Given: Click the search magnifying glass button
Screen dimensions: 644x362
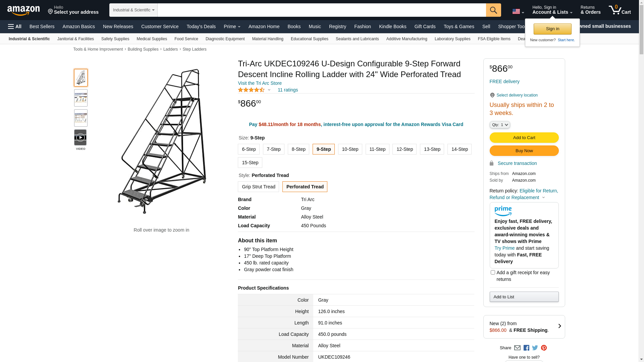Looking at the screenshot, I should [493, 10].
